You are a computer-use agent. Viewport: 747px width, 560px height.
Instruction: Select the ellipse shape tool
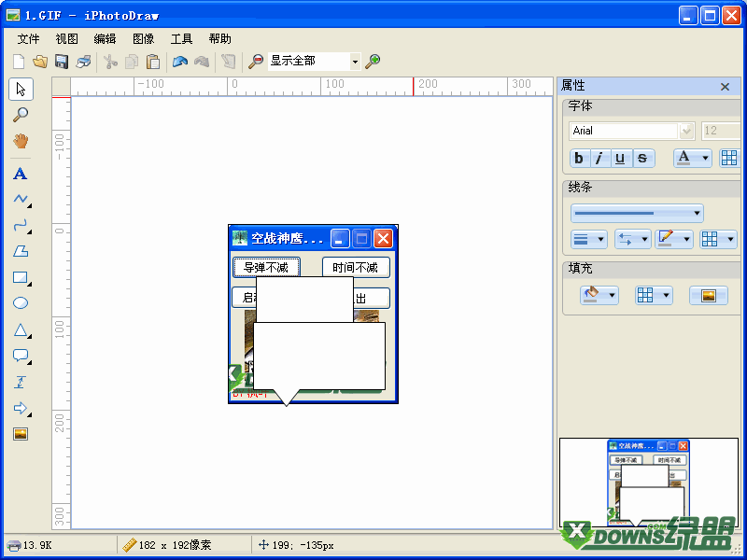point(21,302)
